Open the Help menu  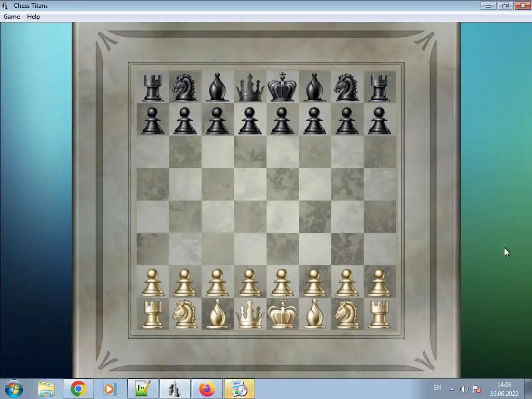[x=33, y=17]
